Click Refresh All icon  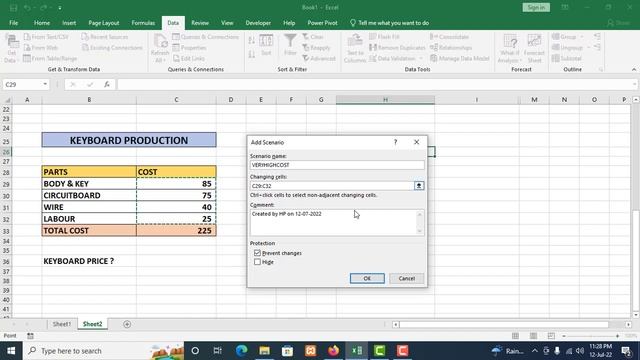(160, 49)
